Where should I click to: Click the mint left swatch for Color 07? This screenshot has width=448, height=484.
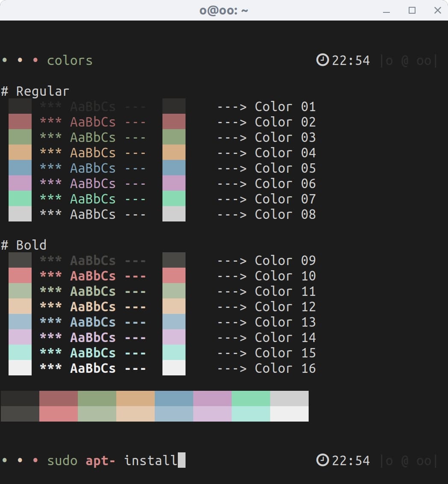coord(20,198)
